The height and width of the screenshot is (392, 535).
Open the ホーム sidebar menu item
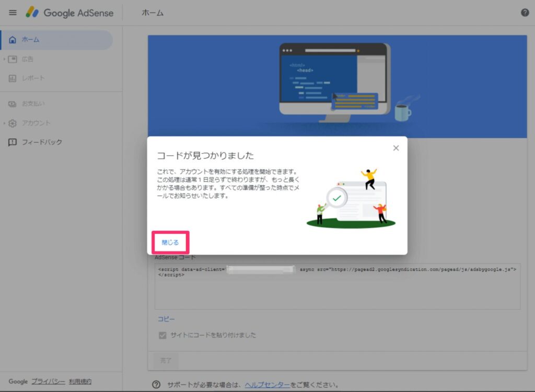(56, 40)
